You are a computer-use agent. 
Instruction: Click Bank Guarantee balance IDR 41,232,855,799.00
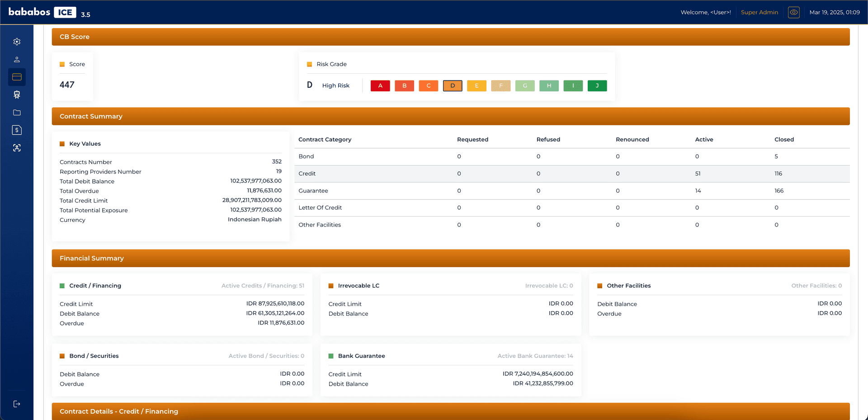[543, 383]
